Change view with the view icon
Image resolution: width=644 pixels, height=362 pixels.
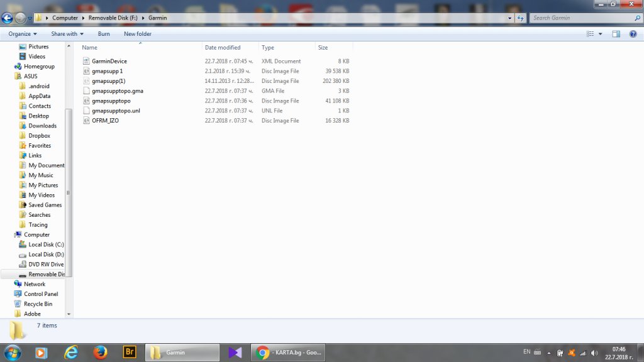[590, 34]
